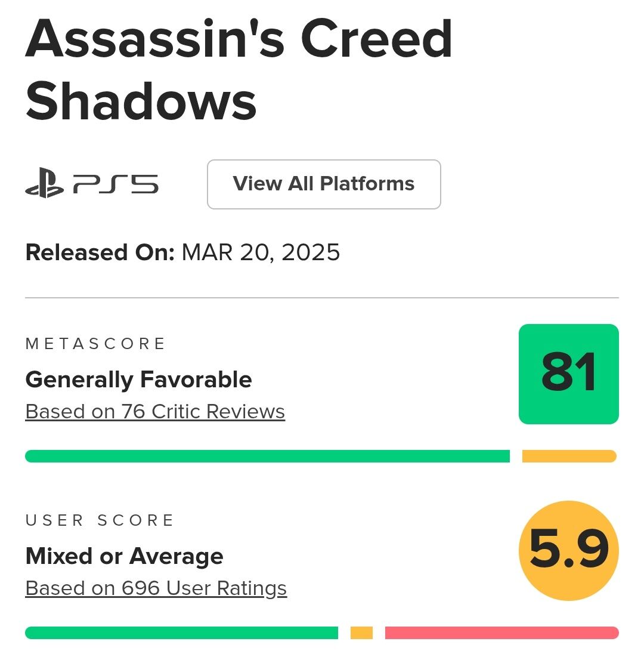Click the green 81 Metascore box

[x=568, y=374]
